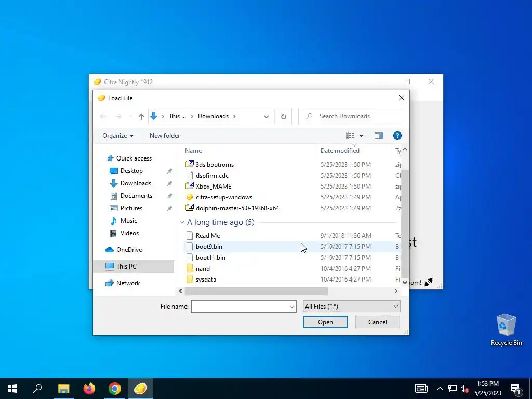Click 'This ...' in the breadcrumb path
Screen dimensions: 532x399
pos(177,116)
